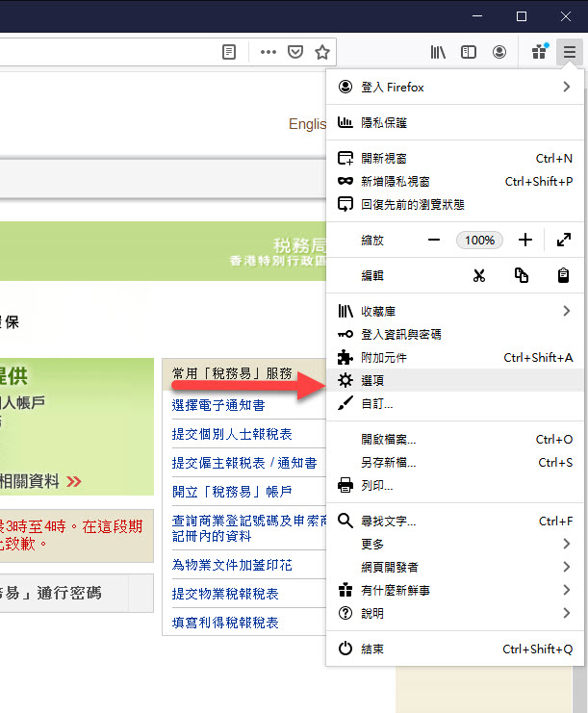Minimize the Firefox window
This screenshot has width=588, height=713.
click(477, 16)
